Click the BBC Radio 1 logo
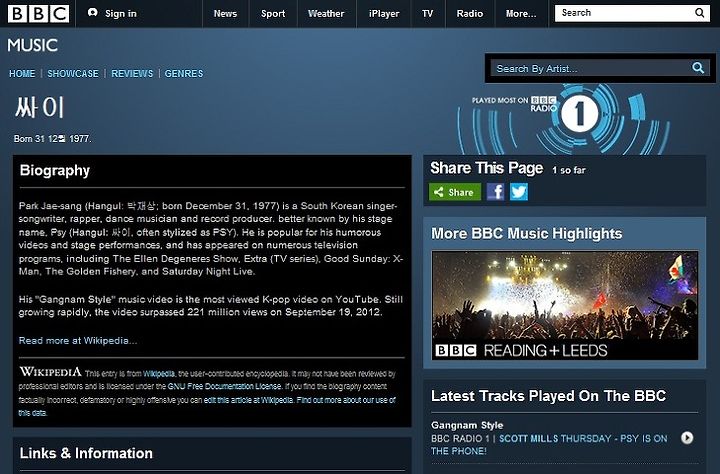720x474 pixels. pyautogui.click(x=579, y=113)
